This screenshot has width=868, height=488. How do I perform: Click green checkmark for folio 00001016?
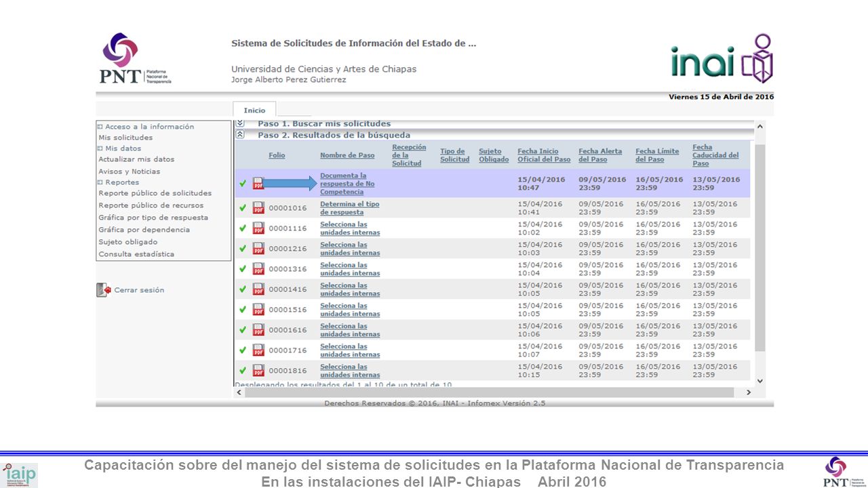[x=243, y=207]
